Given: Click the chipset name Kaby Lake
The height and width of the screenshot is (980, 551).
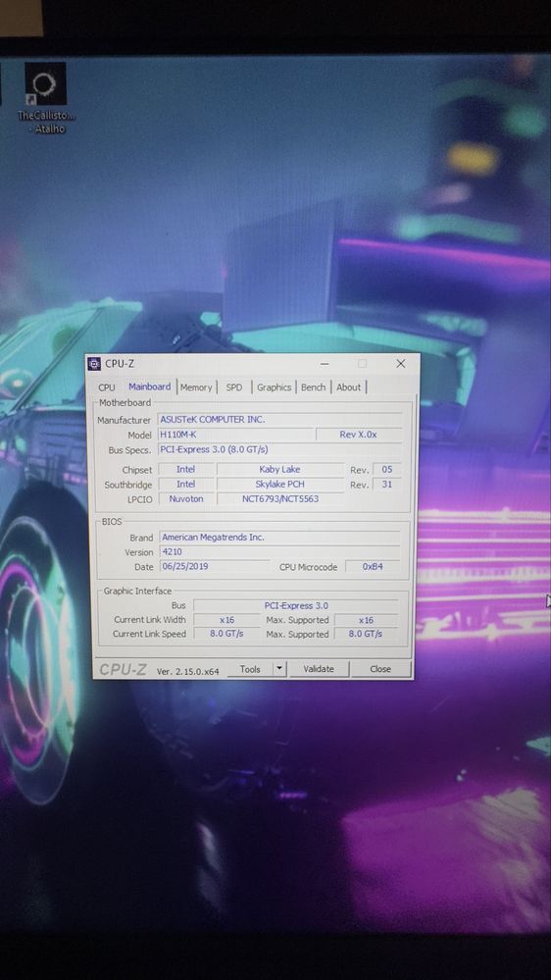Looking at the screenshot, I should (279, 469).
